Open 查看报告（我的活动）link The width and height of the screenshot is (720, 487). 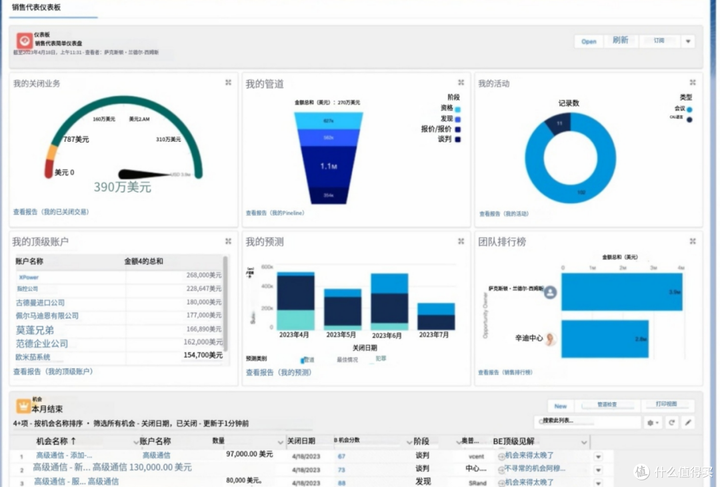click(504, 214)
